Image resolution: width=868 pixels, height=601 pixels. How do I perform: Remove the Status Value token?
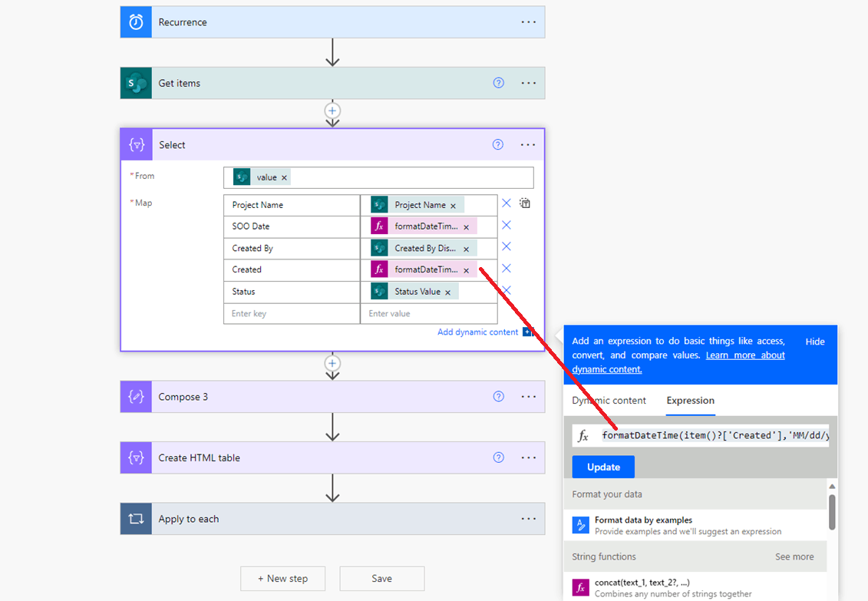click(x=447, y=292)
